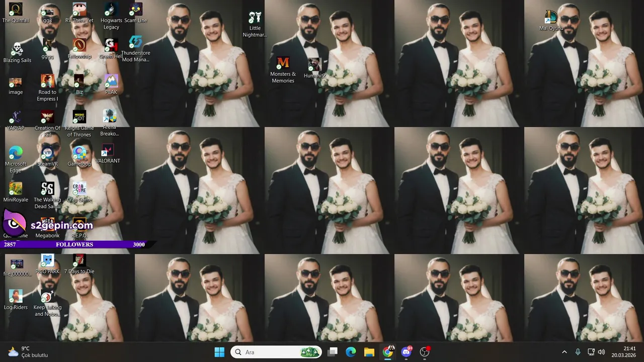This screenshot has height=362, width=644.
Task: Launch Green Hell shortcut
Action: click(111, 49)
